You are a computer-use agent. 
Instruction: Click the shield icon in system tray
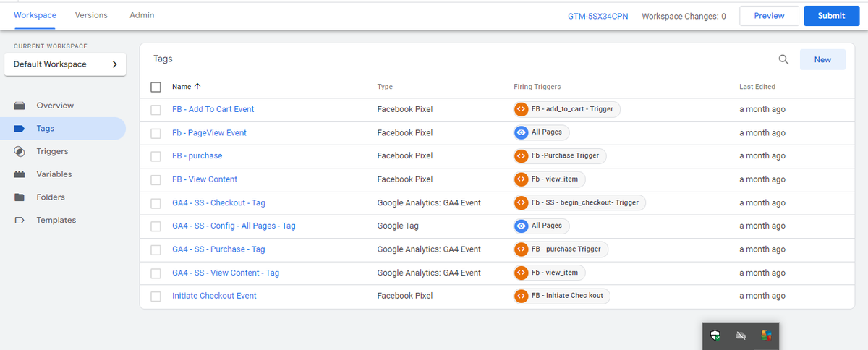point(715,336)
